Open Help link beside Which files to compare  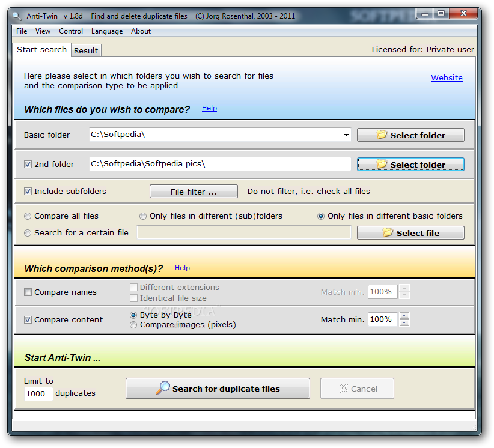[x=209, y=108]
